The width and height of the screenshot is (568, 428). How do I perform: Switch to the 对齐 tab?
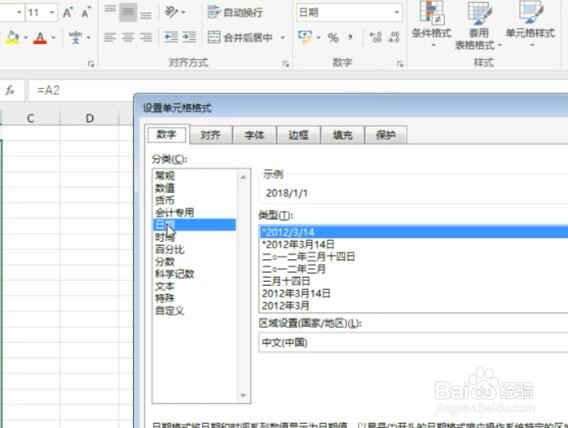pyautogui.click(x=210, y=135)
